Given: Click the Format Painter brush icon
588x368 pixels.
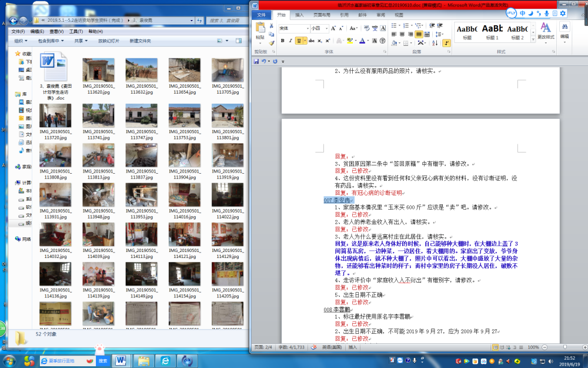Looking at the screenshot, I should (x=272, y=43).
